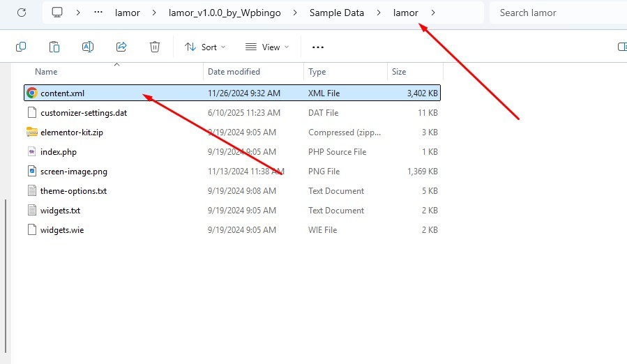Expand chevron after the monitor icon
This screenshot has height=364, width=627.
pos(78,13)
